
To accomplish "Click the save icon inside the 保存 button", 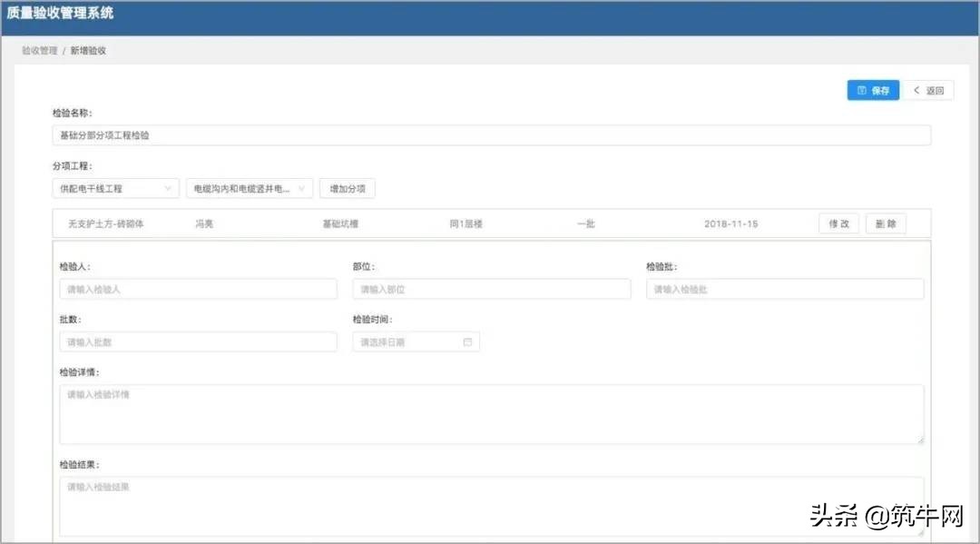I will pyautogui.click(x=860, y=89).
